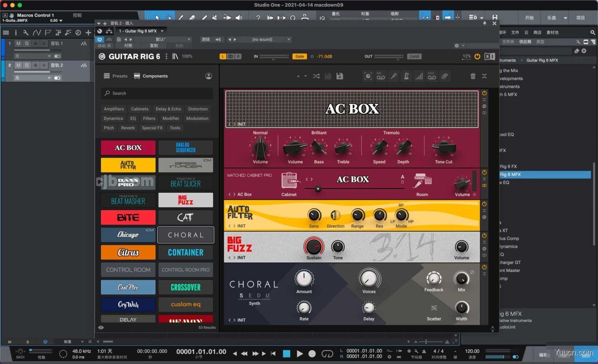Viewport: 598px width, 364px height.
Task: Click the plugin window pin icon
Action: coord(484,23)
